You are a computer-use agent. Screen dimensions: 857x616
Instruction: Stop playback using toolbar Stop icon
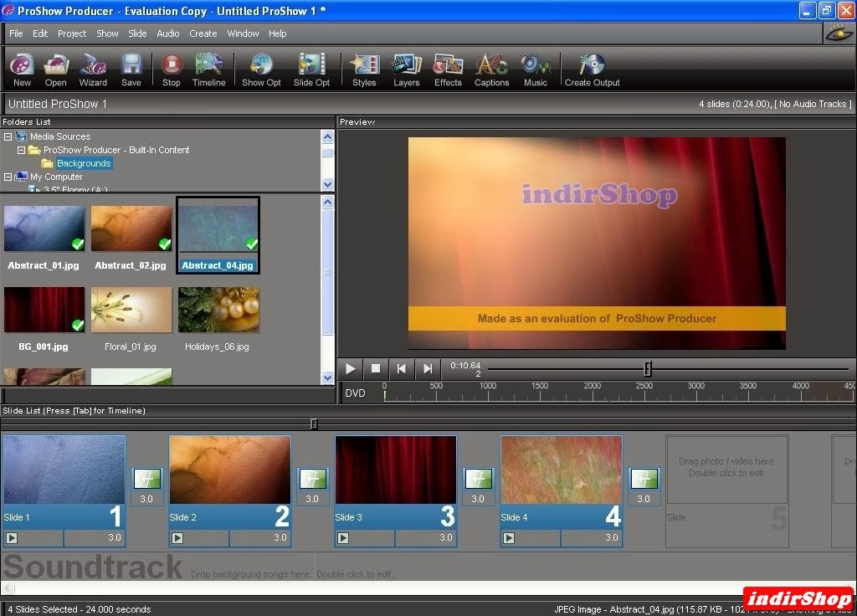(x=172, y=69)
